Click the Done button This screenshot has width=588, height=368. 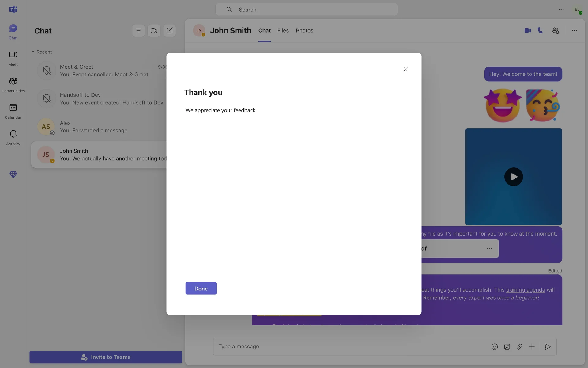tap(201, 288)
